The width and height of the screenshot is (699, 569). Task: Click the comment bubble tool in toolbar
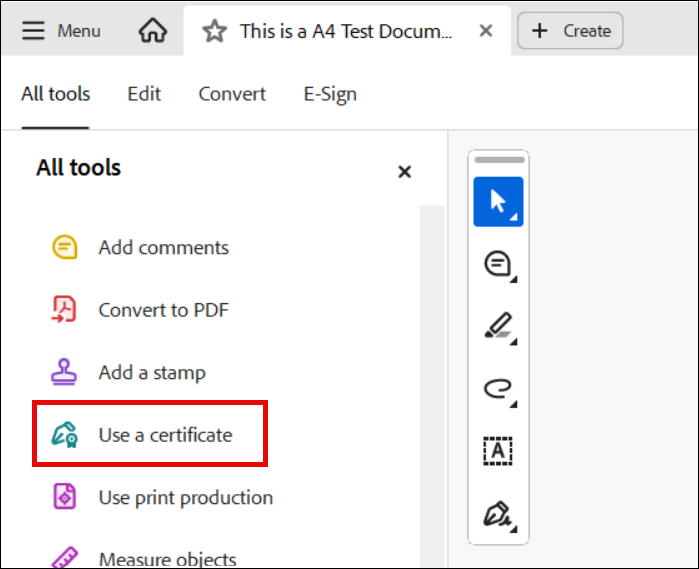point(498,264)
